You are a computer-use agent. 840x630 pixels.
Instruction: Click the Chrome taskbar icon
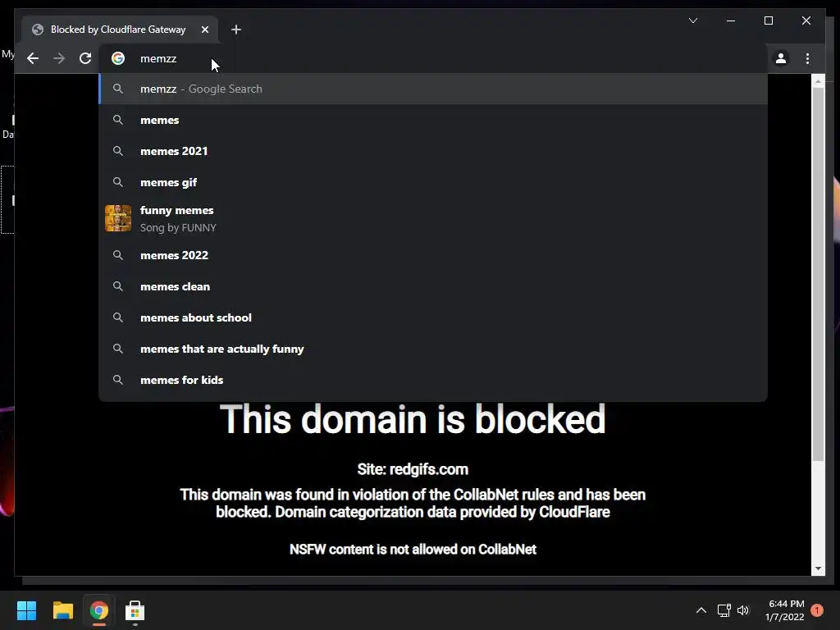pyautogui.click(x=98, y=610)
